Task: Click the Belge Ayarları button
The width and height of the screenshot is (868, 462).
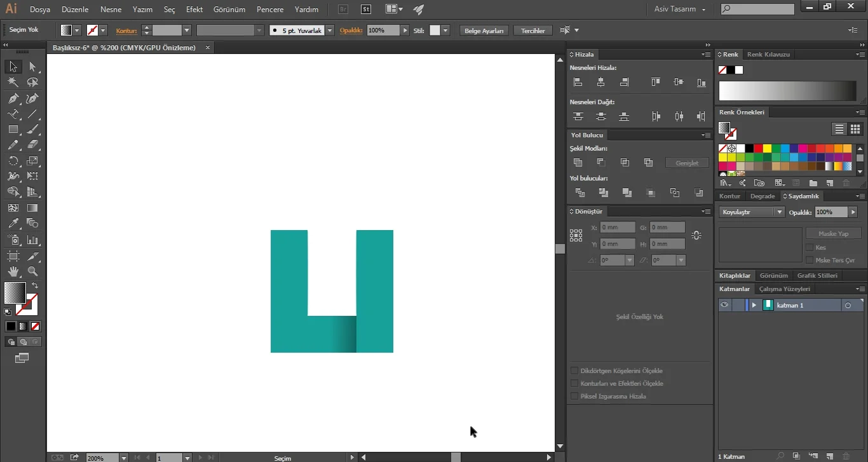Action: coord(484,31)
